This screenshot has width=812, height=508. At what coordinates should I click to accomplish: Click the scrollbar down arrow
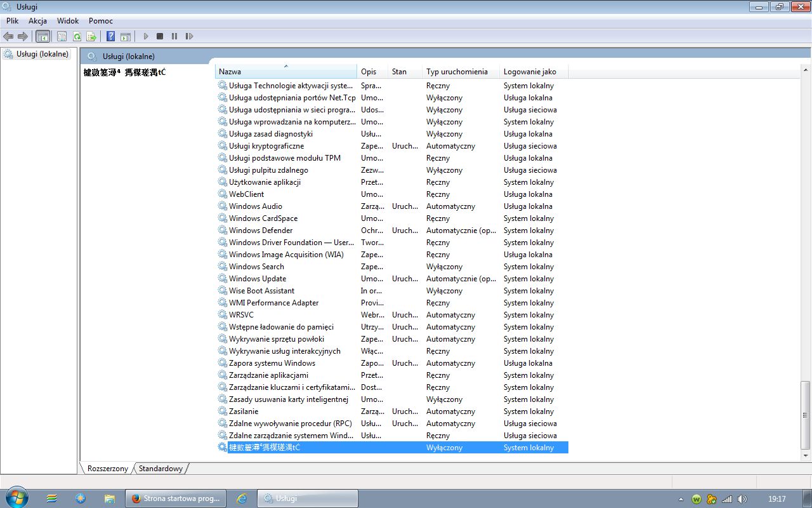click(806, 455)
